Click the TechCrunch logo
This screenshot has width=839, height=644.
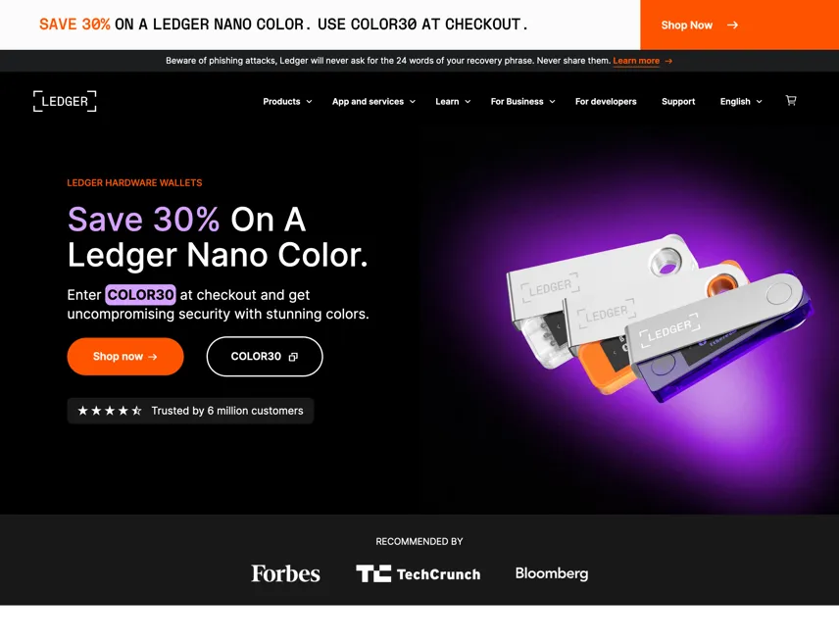[418, 573]
